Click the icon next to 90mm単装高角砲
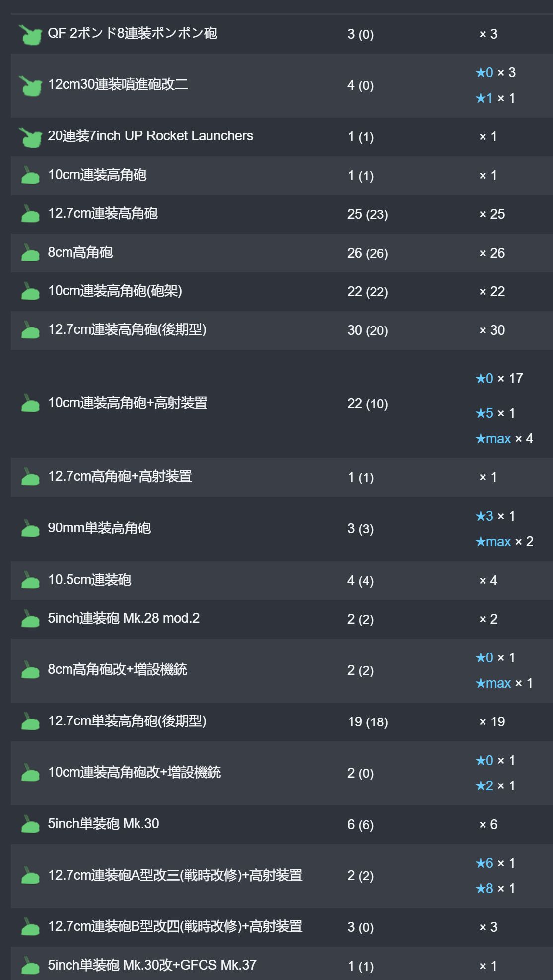553x980 pixels. (x=30, y=528)
